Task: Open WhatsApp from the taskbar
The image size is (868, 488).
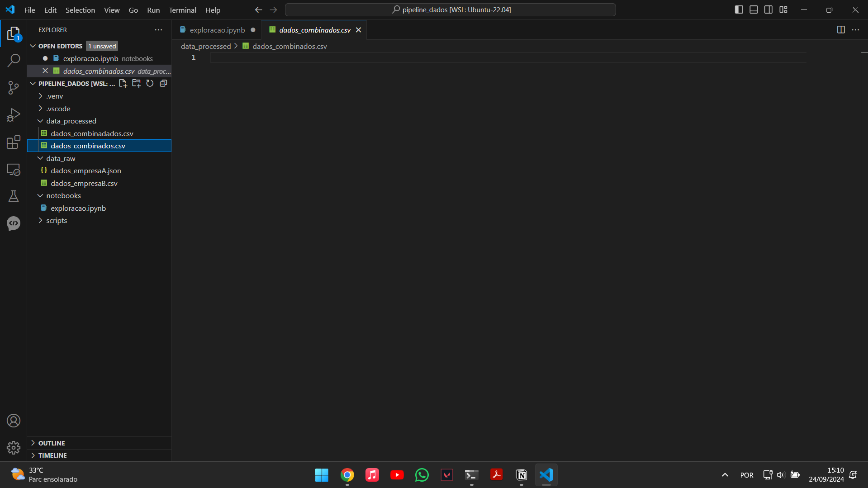Action: (x=422, y=475)
